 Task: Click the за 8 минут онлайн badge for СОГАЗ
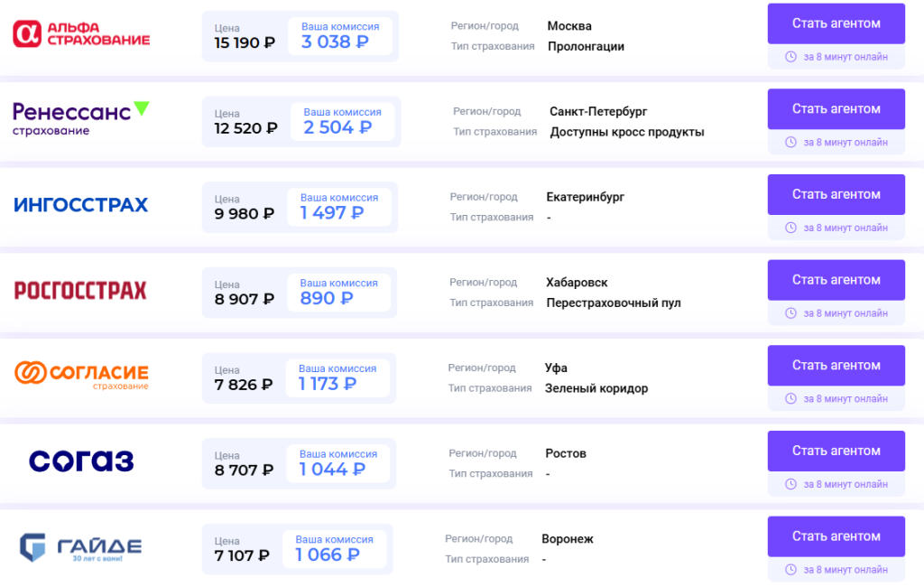[836, 484]
